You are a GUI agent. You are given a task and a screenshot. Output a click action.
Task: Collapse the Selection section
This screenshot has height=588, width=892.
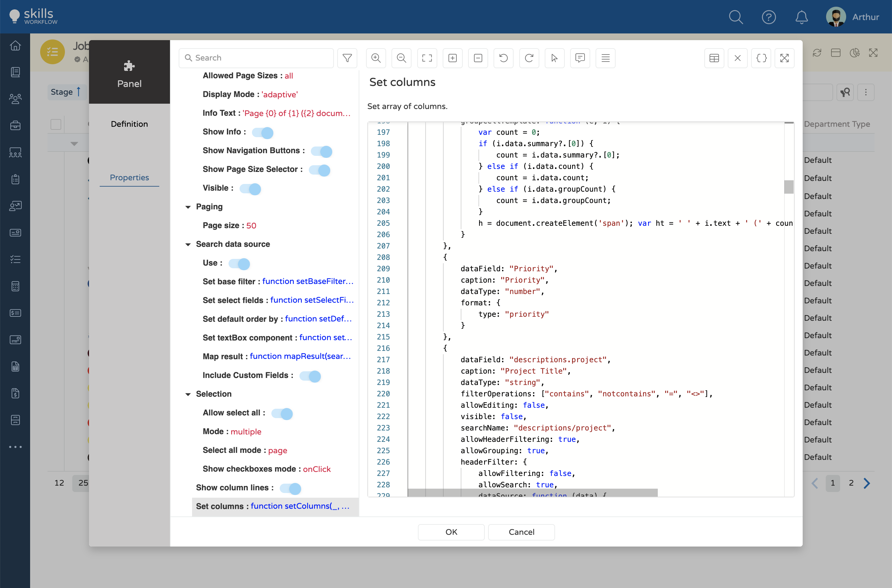coord(188,394)
